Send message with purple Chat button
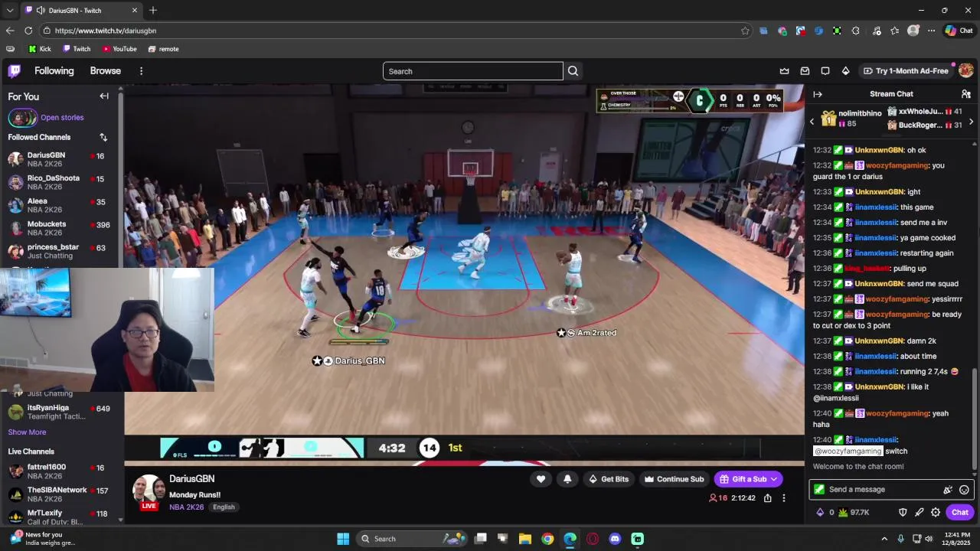Image resolution: width=980 pixels, height=551 pixels. click(x=960, y=513)
